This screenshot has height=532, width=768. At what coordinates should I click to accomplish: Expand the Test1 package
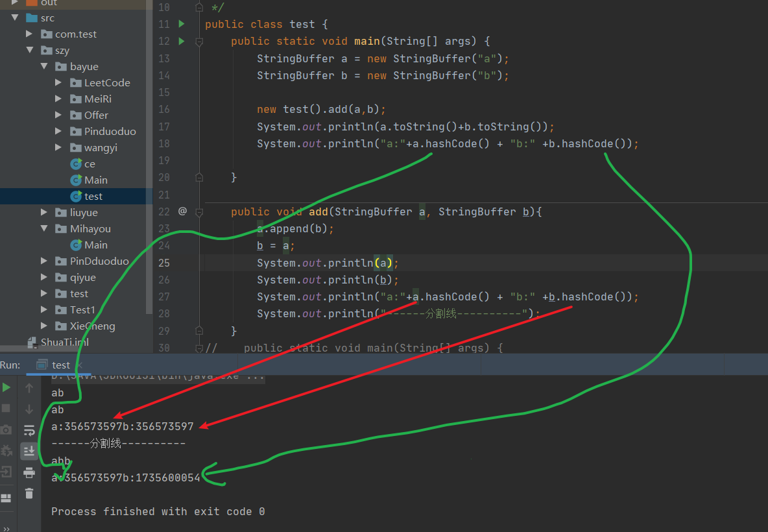coord(43,309)
